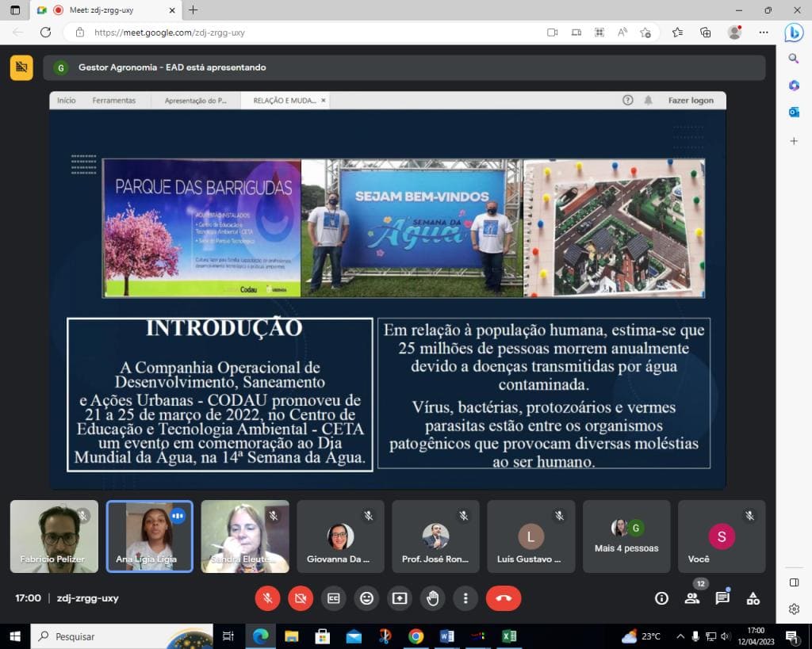Viewport: 812px width, 649px height.
Task: Click the Pesquisar taskbar search box
Action: click(x=122, y=636)
